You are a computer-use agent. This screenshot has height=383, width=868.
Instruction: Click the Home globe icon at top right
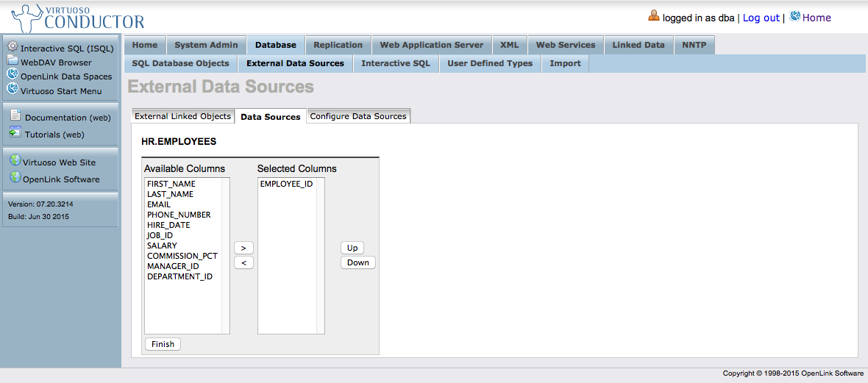tap(794, 16)
